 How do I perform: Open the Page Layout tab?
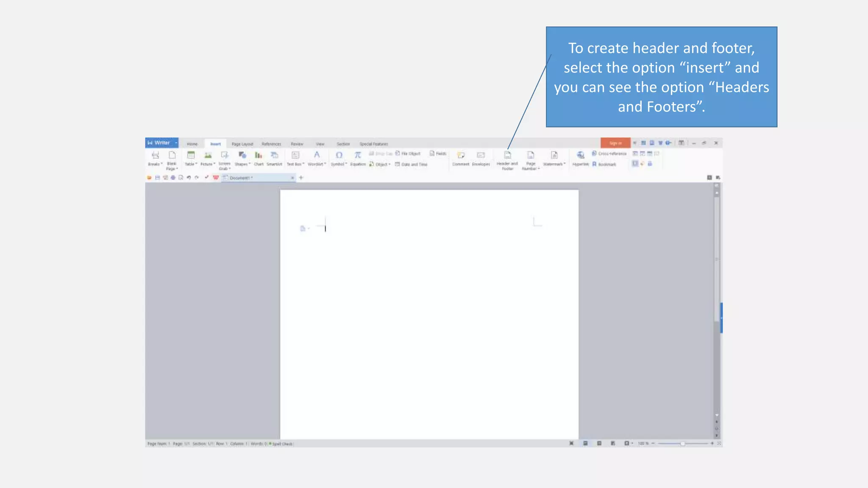coord(242,144)
